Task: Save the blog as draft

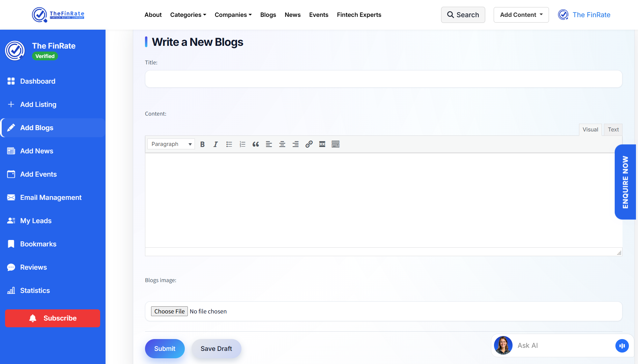Action: pos(216,348)
